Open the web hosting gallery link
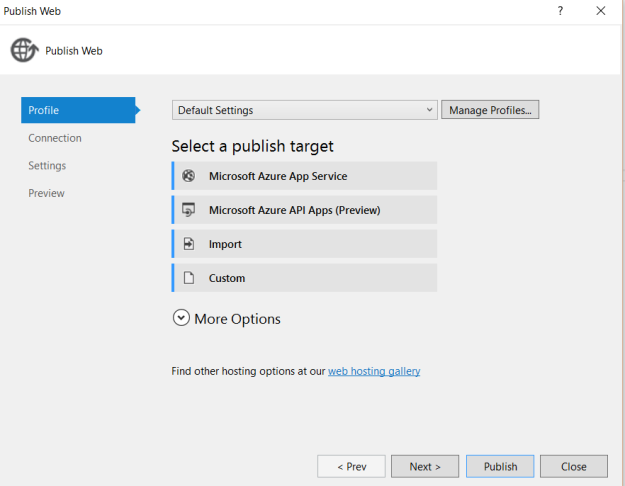The height and width of the screenshot is (486, 625). [x=374, y=371]
